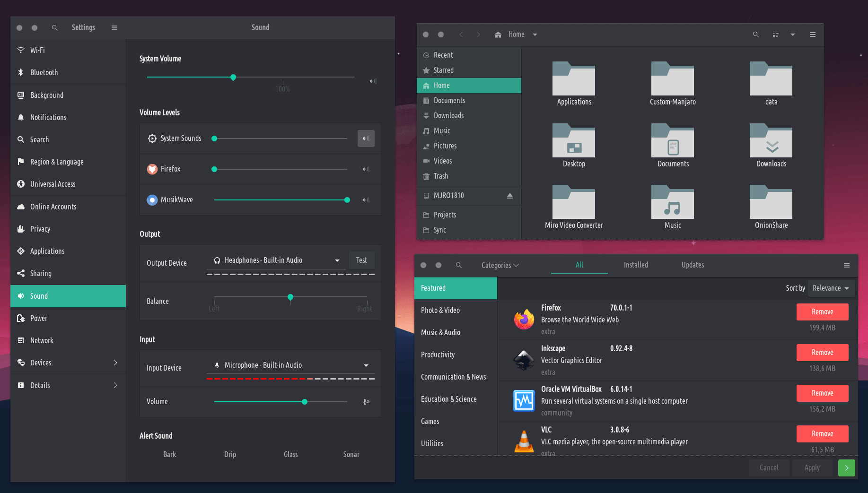
Task: Eject the MJRO1810 drive
Action: point(509,196)
